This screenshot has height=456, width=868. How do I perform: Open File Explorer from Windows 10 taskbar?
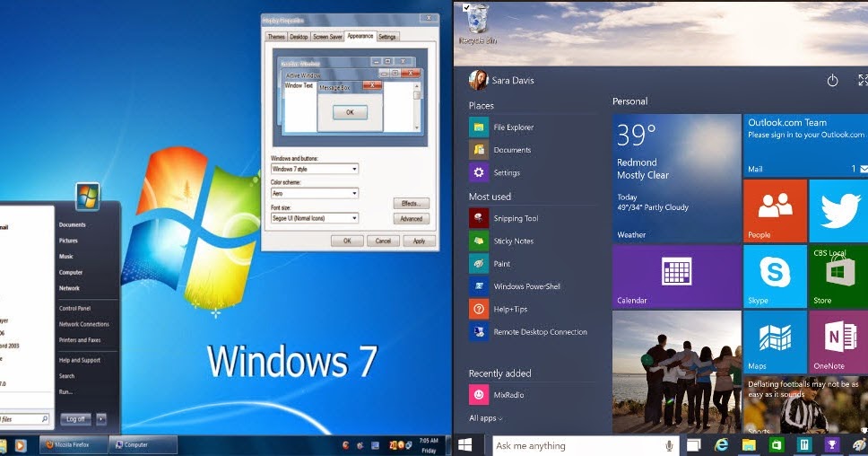point(749,445)
